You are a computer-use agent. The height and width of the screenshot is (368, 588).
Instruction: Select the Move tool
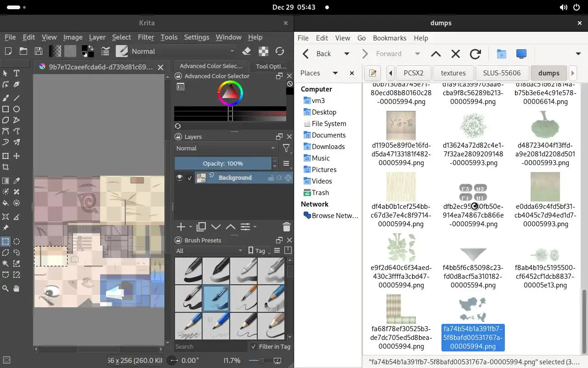(17, 156)
